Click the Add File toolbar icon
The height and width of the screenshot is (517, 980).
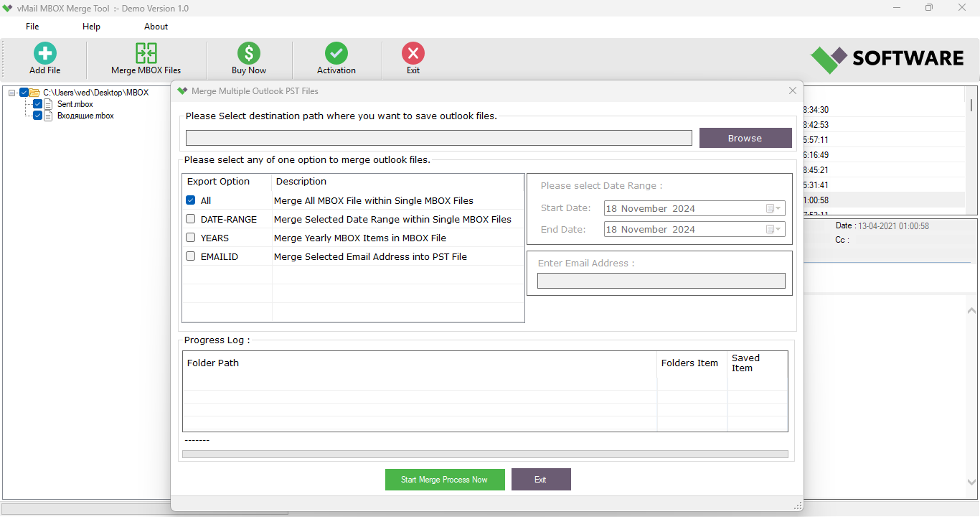45,54
